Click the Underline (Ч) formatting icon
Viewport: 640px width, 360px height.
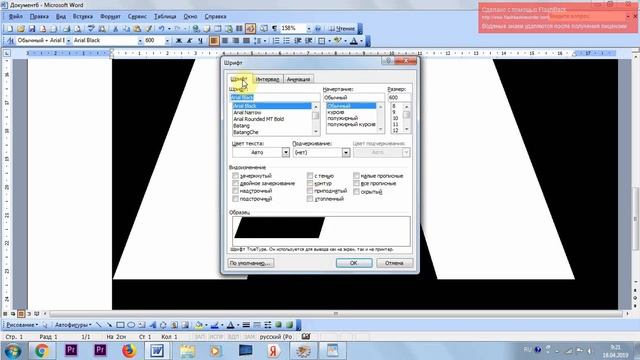pyautogui.click(x=200, y=41)
